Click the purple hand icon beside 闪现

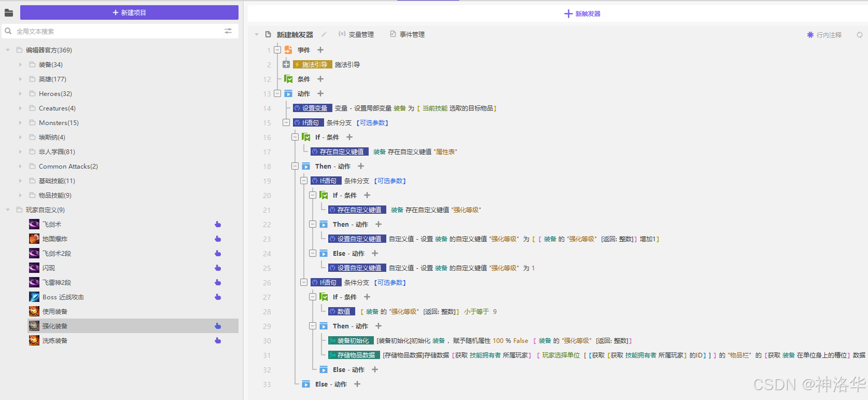coord(218,268)
